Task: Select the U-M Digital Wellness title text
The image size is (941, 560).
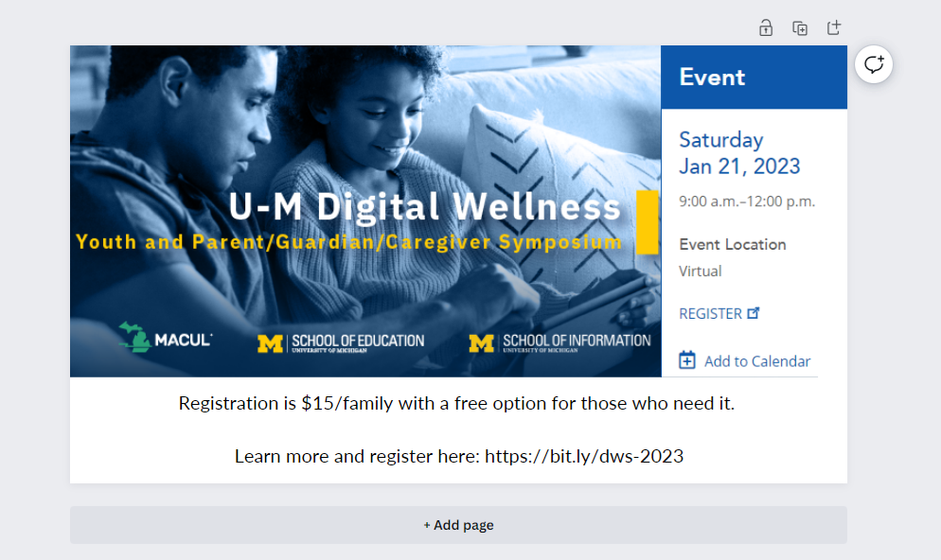Action: tap(424, 207)
